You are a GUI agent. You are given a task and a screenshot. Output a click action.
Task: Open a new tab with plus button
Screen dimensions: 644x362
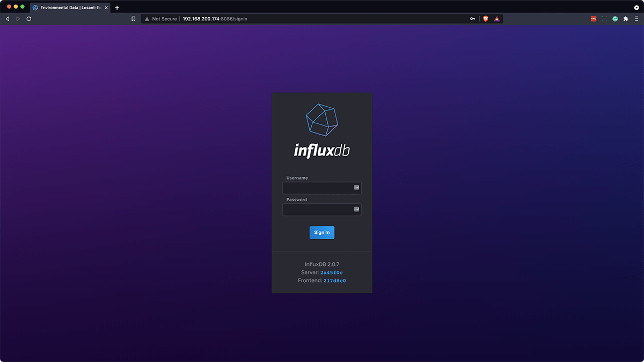(117, 8)
